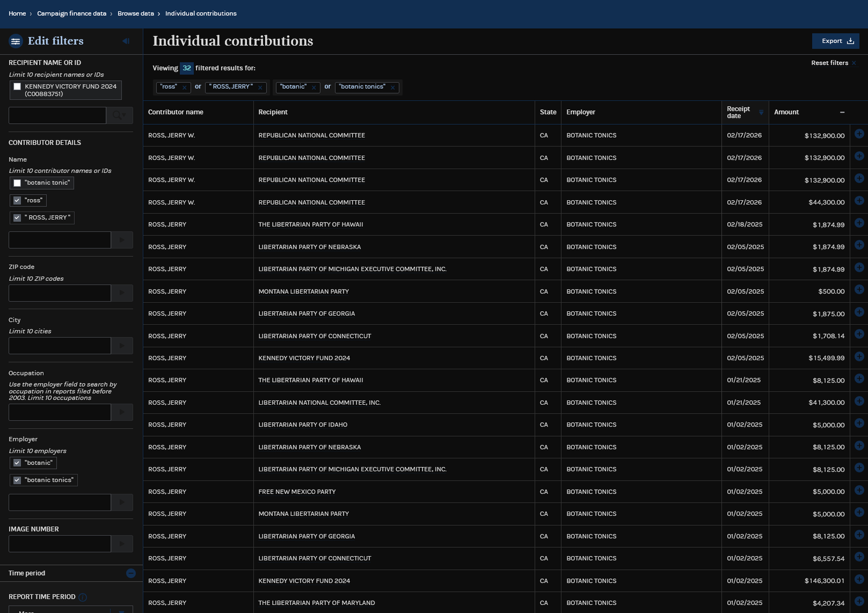Collapse the filter panel with arrow icon
868x613 pixels.
pyautogui.click(x=126, y=41)
